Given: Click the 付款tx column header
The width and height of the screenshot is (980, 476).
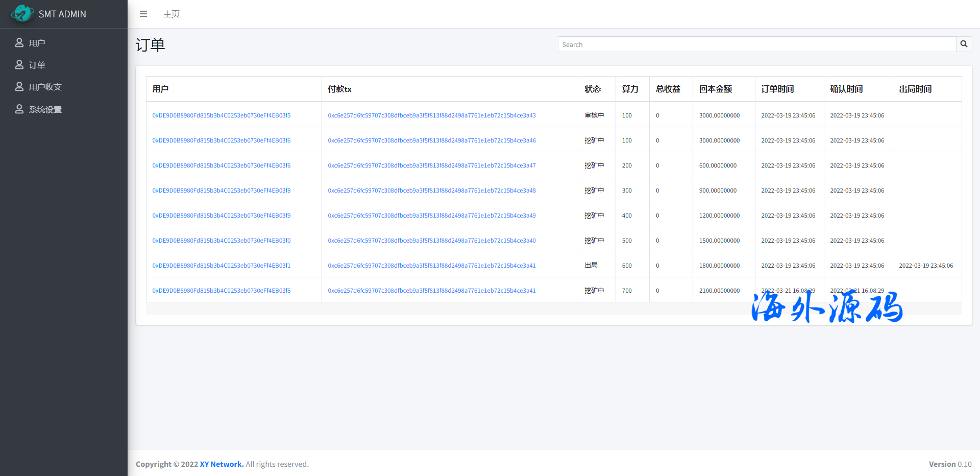Looking at the screenshot, I should pos(339,89).
